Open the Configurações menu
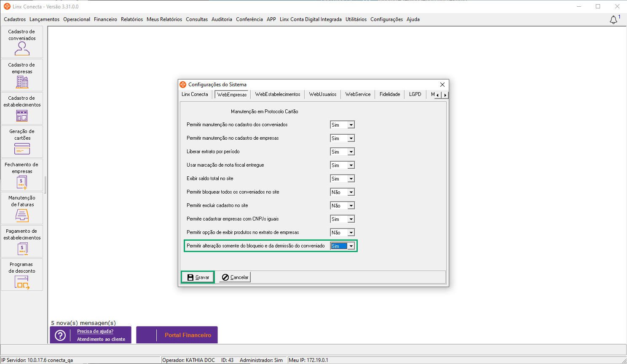The height and width of the screenshot is (364, 627). (386, 19)
